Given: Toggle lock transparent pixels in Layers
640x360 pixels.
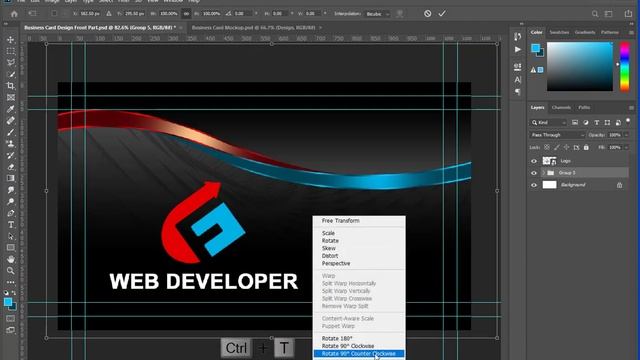Looking at the screenshot, I should pos(547,147).
